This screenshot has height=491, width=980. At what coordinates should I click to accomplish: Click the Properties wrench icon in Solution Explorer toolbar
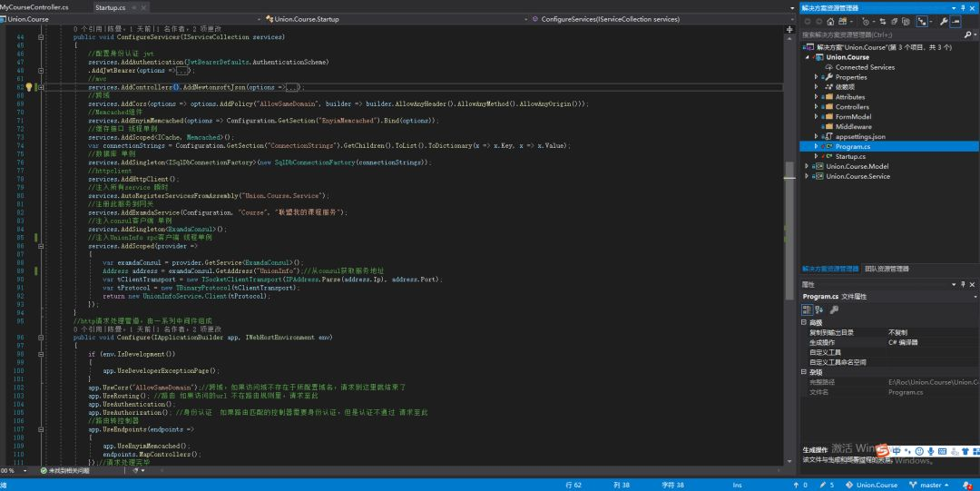[944, 21]
